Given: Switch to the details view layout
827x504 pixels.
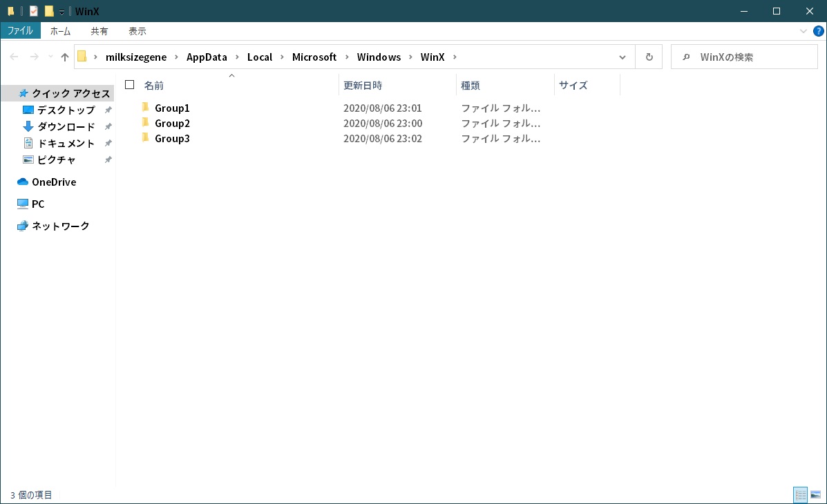Looking at the screenshot, I should tap(801, 494).
